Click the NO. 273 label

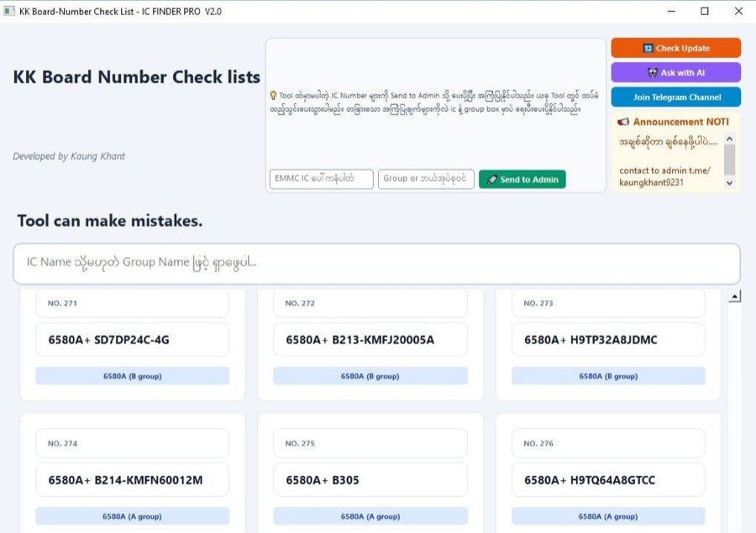(x=538, y=303)
